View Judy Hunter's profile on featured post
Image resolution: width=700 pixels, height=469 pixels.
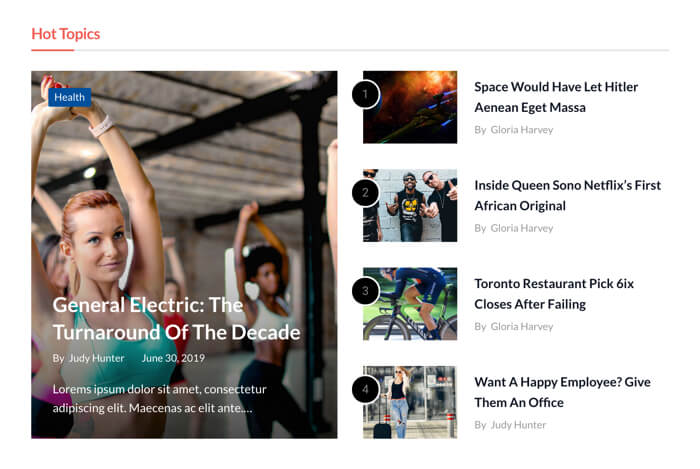click(96, 358)
